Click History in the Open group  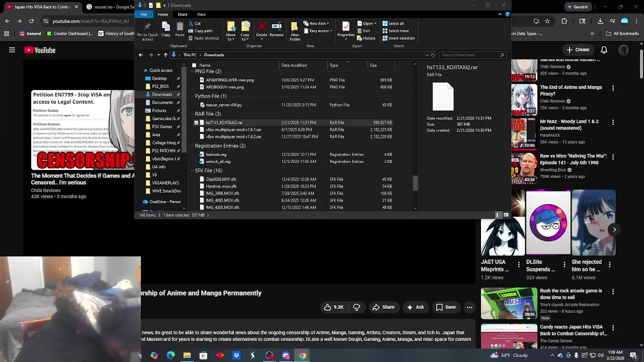tap(366, 38)
